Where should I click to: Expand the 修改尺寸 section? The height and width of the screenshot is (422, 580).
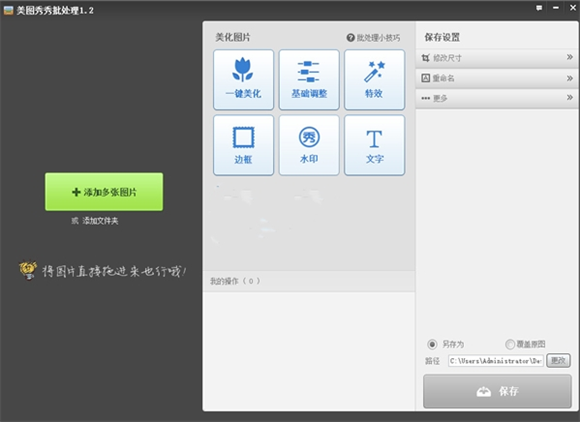click(497, 58)
